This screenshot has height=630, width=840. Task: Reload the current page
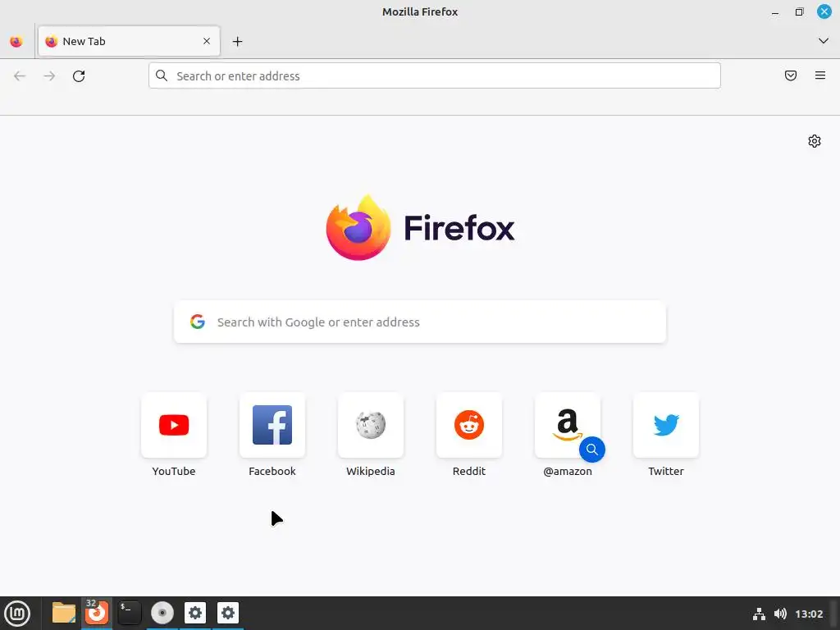tap(79, 76)
